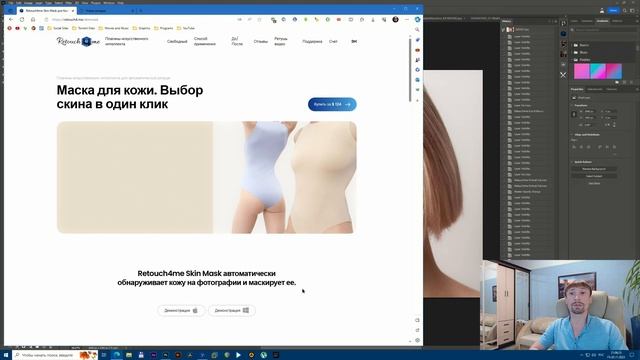
Task: Switch to the Patterns panel tab
Action: point(617,21)
